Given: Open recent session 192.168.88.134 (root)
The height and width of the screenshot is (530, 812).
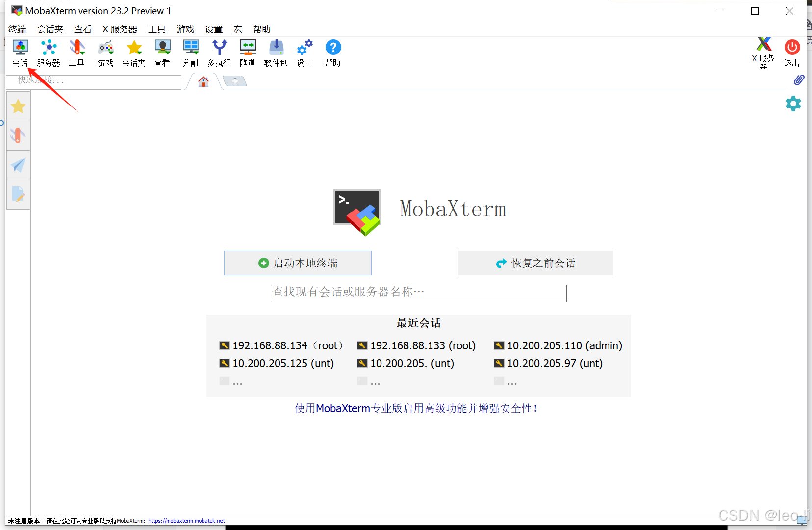Looking at the screenshot, I should coord(281,345).
